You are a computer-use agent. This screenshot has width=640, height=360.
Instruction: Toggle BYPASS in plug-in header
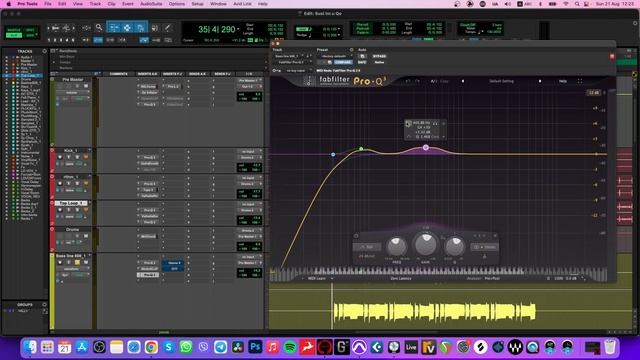pos(379,56)
